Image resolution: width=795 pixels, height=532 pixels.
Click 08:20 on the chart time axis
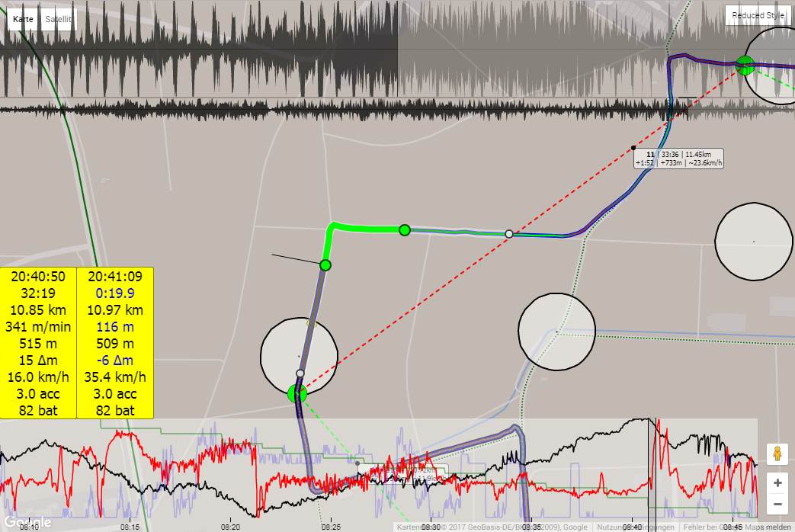230,527
